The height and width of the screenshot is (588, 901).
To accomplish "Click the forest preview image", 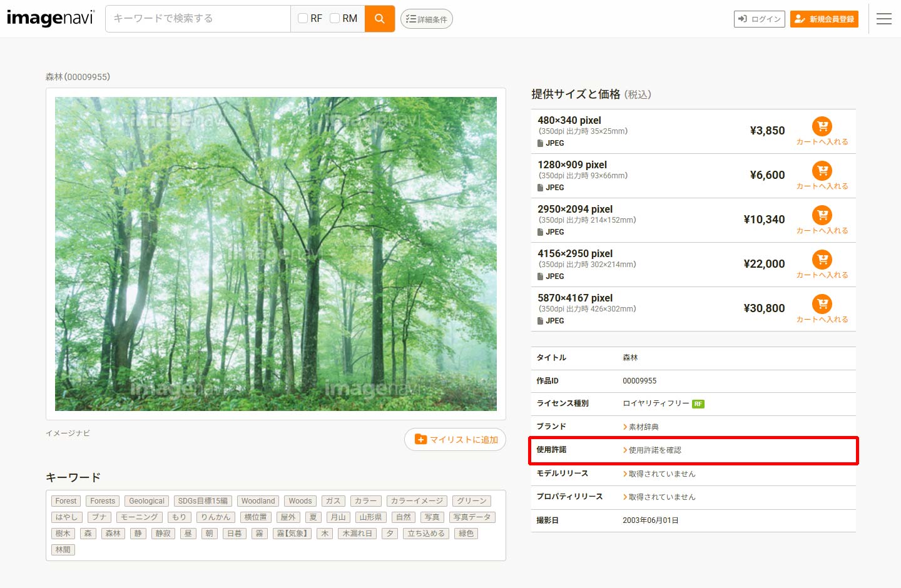I will (276, 254).
